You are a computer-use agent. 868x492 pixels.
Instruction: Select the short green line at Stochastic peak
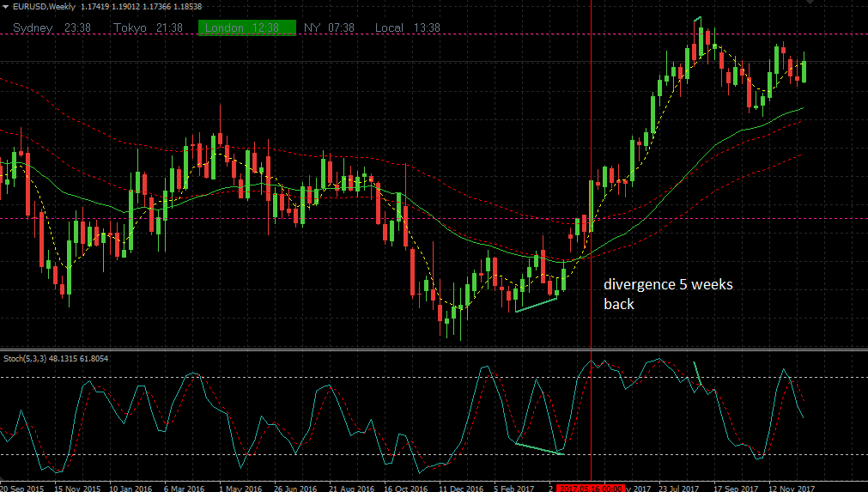[x=698, y=373]
